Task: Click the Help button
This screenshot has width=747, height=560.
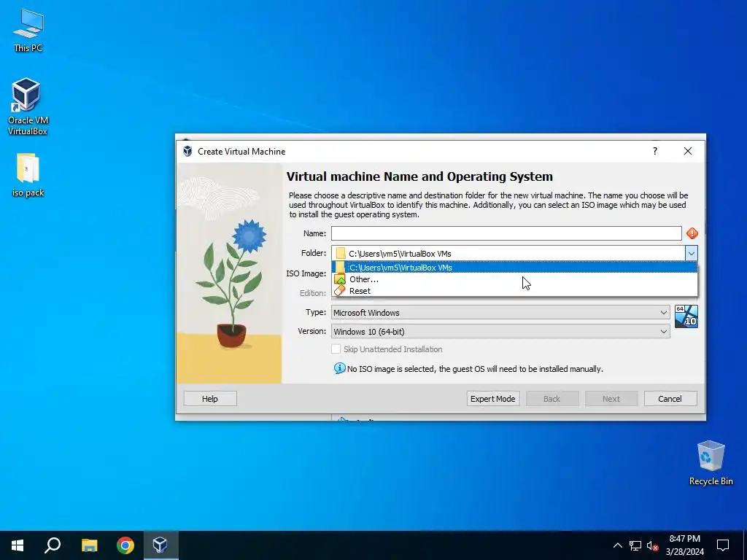Action: click(x=210, y=399)
